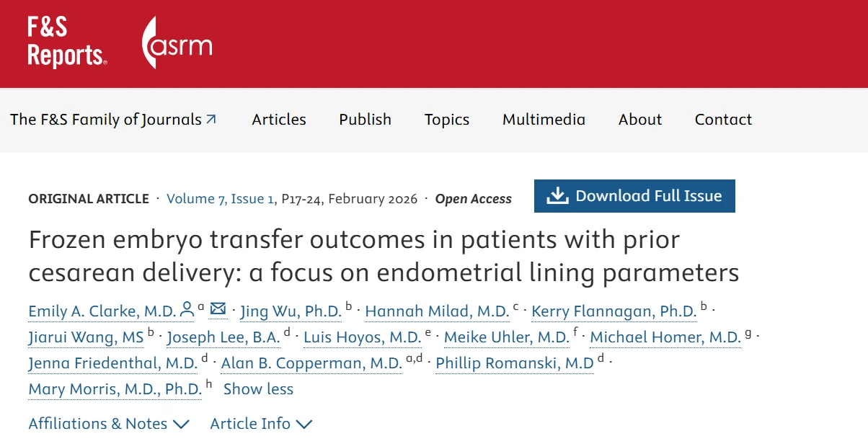Open the About menu
Image resolution: width=868 pixels, height=444 pixels.
pos(639,120)
